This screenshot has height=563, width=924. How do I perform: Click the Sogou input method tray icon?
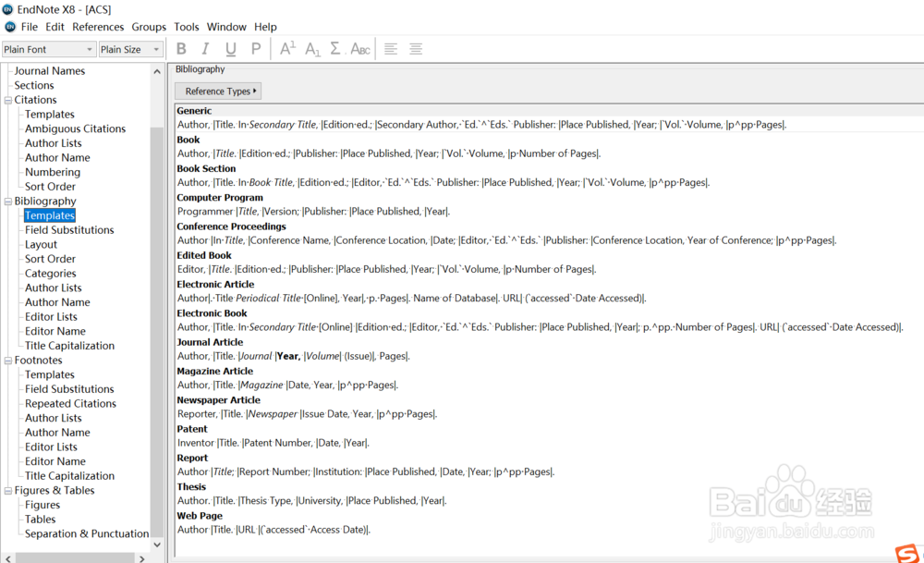907,553
